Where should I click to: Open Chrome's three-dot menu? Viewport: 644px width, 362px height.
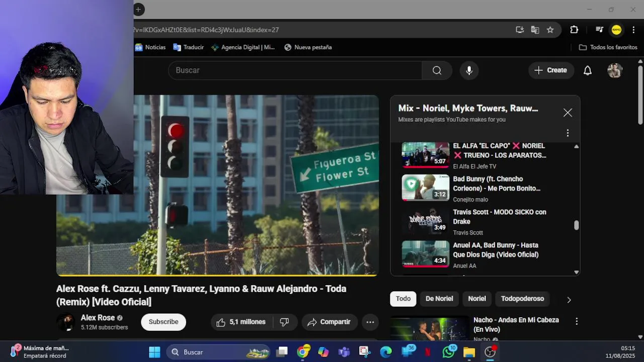[x=633, y=30]
